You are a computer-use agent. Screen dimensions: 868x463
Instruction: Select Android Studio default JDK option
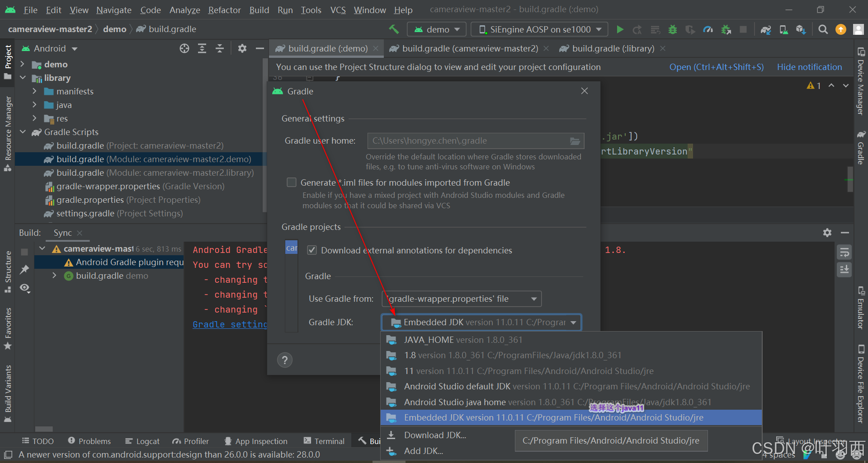[571, 387]
